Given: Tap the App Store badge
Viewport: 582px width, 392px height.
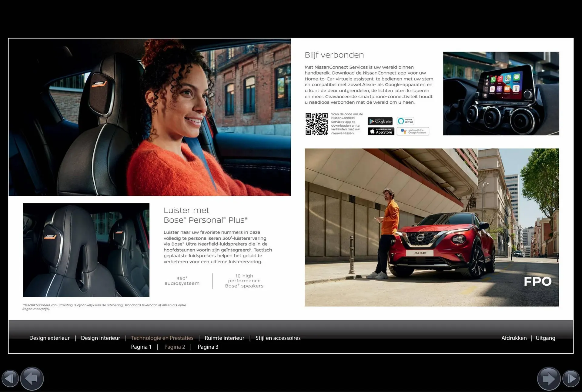Looking at the screenshot, I should click(381, 131).
